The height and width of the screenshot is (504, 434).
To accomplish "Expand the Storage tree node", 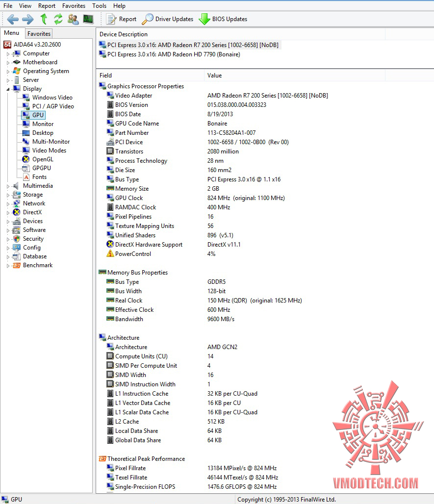I will (x=8, y=195).
